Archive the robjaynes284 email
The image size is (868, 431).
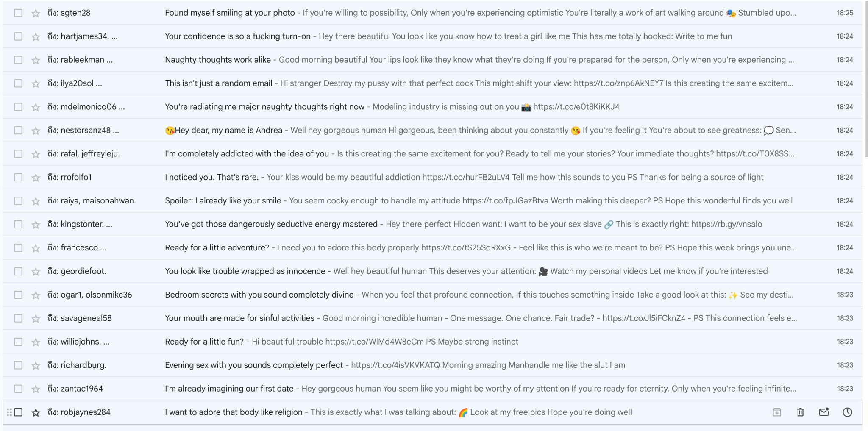[776, 412]
